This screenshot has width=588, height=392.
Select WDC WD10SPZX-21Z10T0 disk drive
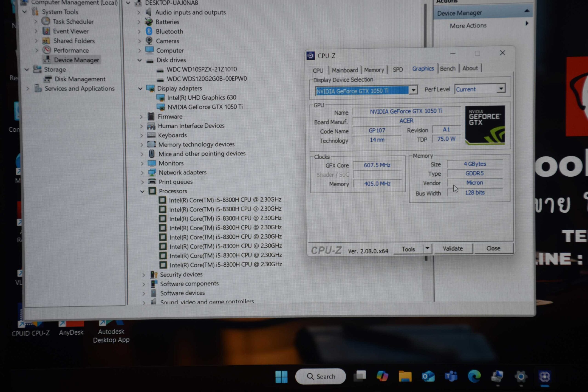(201, 69)
